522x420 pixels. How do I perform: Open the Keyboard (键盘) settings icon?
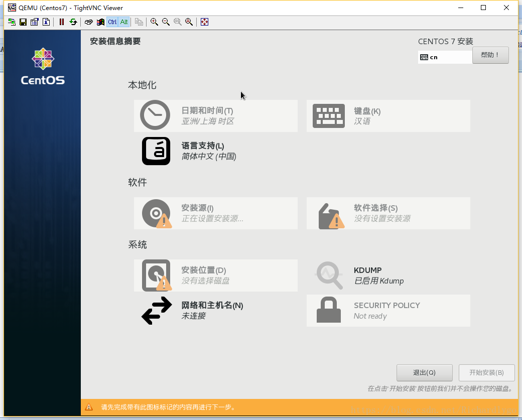329,116
